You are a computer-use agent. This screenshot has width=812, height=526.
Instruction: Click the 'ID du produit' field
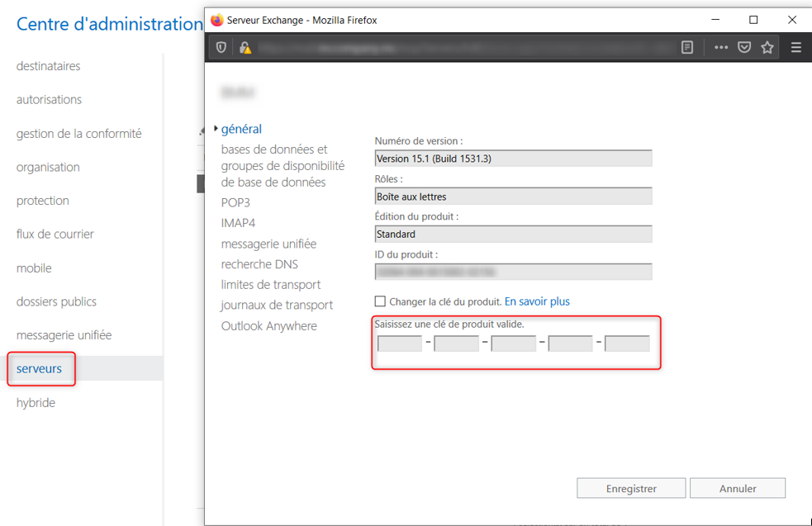coord(513,272)
